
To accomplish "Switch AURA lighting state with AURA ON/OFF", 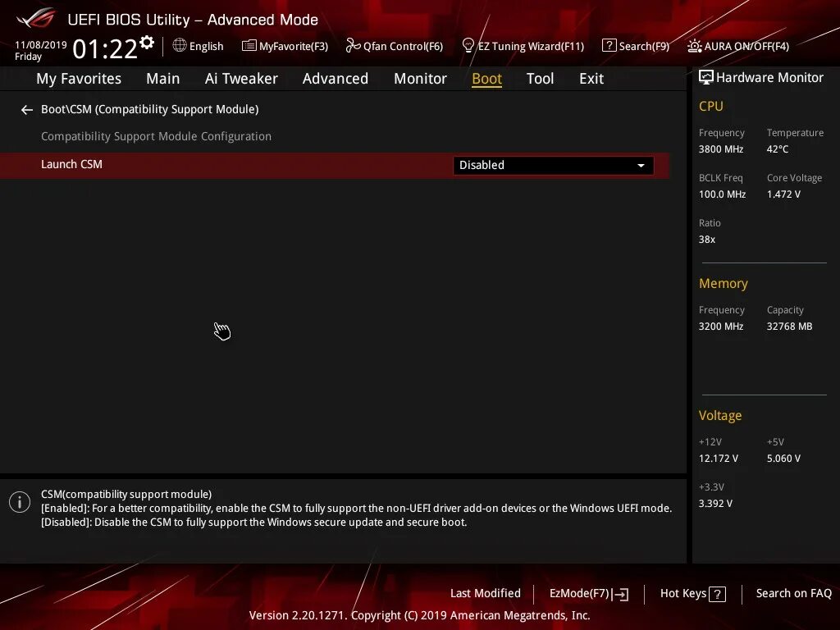I will pos(737,46).
